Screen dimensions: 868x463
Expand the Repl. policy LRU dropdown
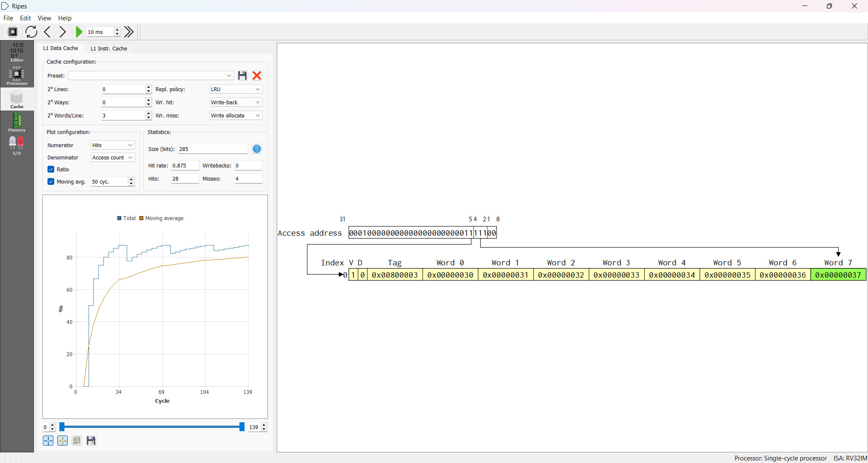tap(236, 89)
